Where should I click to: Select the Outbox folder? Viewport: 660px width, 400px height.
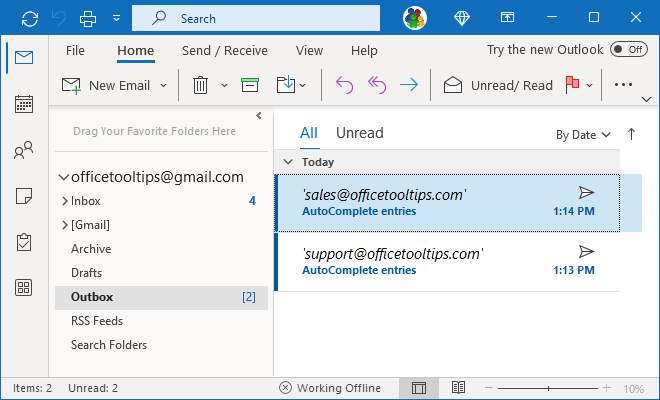pyautogui.click(x=162, y=297)
